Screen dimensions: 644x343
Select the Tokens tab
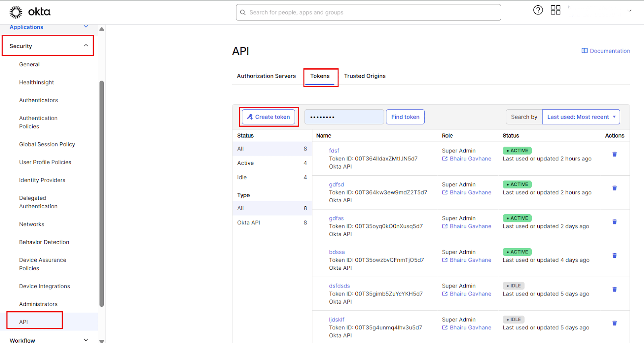320,76
